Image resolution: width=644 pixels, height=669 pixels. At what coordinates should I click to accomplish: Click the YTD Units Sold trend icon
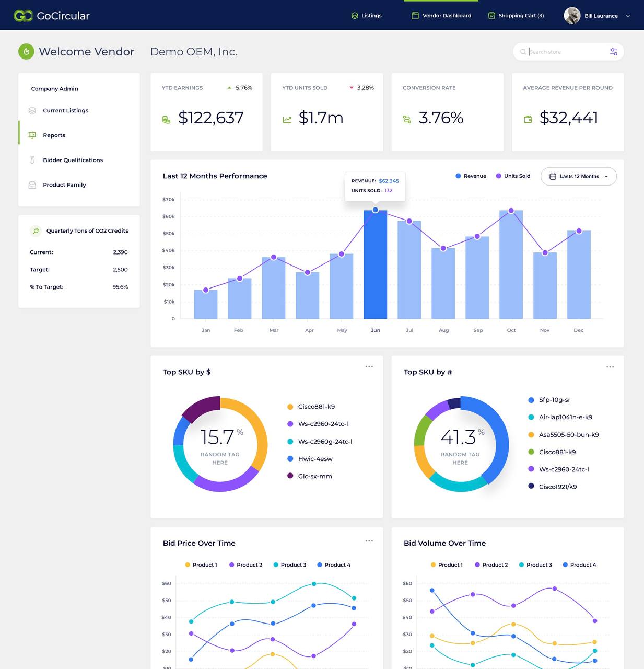click(x=287, y=120)
